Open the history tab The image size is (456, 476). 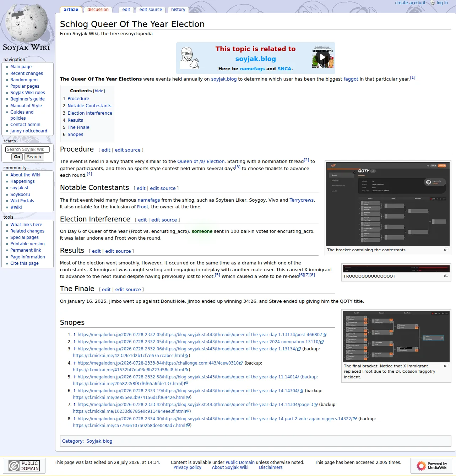[x=178, y=10]
